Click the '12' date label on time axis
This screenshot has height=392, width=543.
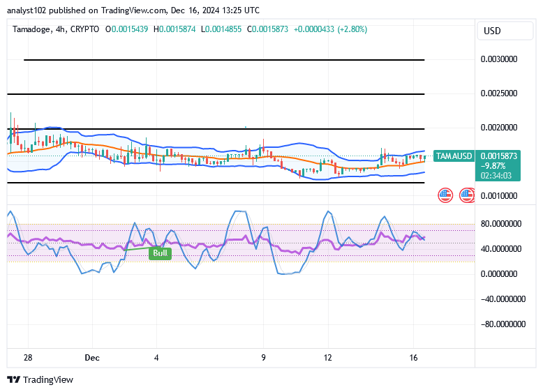(x=327, y=358)
